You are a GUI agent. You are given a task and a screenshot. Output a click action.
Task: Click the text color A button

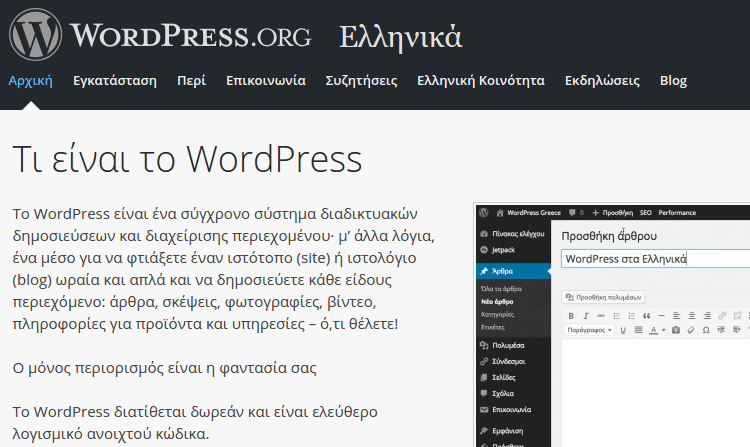(x=653, y=330)
